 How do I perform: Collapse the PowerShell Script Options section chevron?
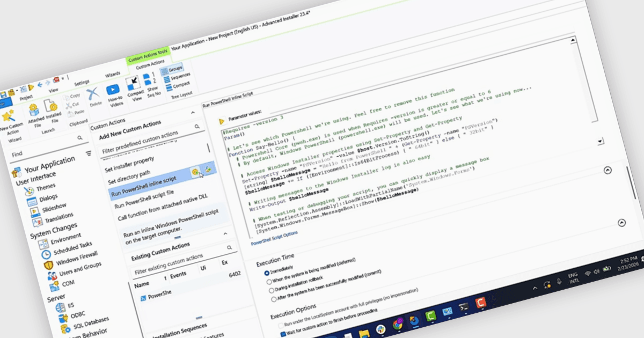click(622, 223)
